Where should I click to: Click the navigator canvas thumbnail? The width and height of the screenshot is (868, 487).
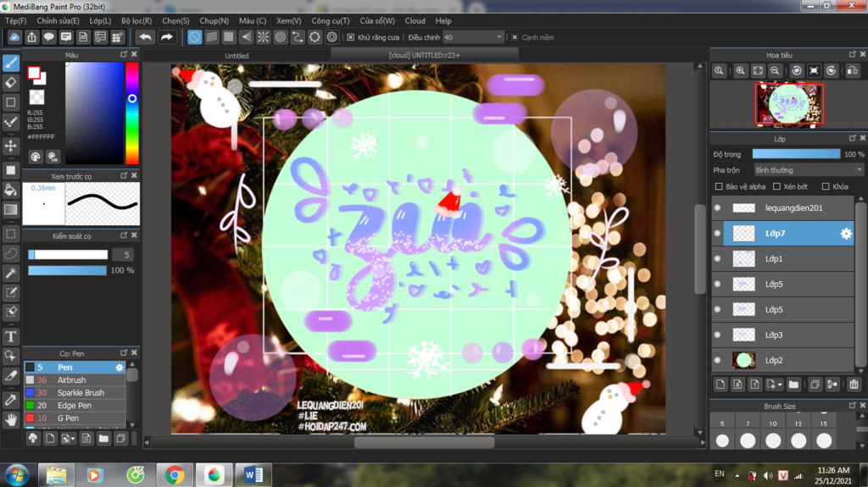point(789,104)
